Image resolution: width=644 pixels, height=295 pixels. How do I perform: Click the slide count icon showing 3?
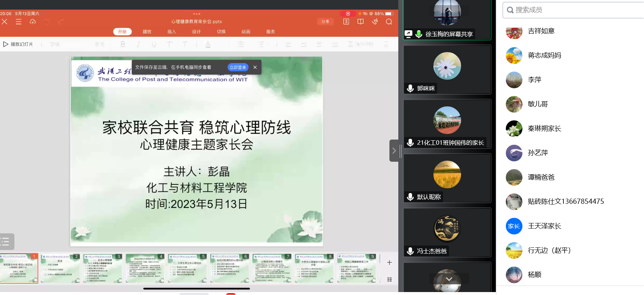[346, 22]
